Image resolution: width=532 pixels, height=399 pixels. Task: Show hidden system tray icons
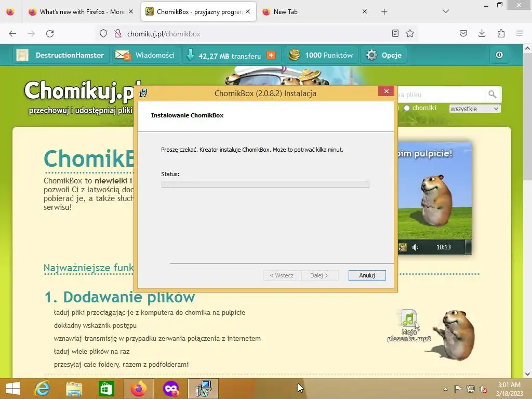445,389
